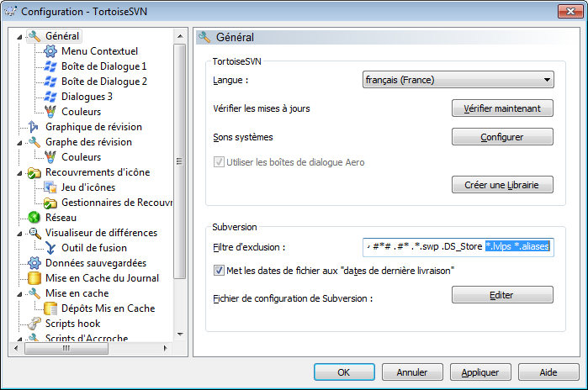This screenshot has width=588, height=390.
Task: Click the tree scrollbar left arrow
Action: [x=16, y=349]
